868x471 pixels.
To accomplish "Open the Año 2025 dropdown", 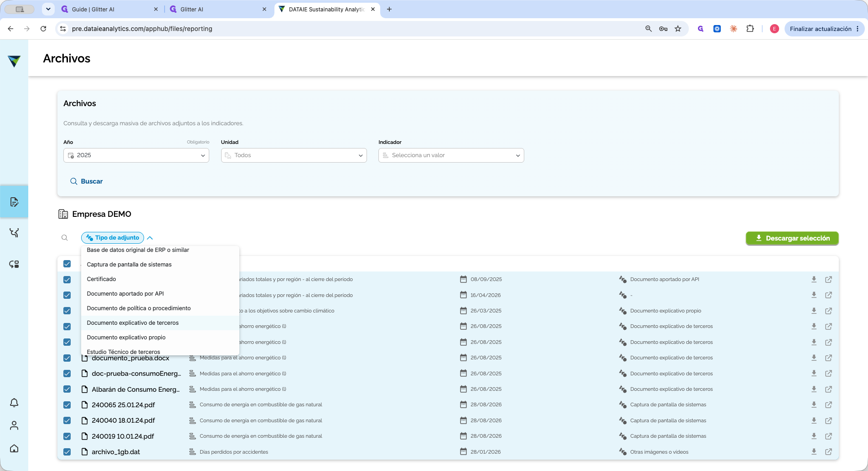I will (x=136, y=155).
